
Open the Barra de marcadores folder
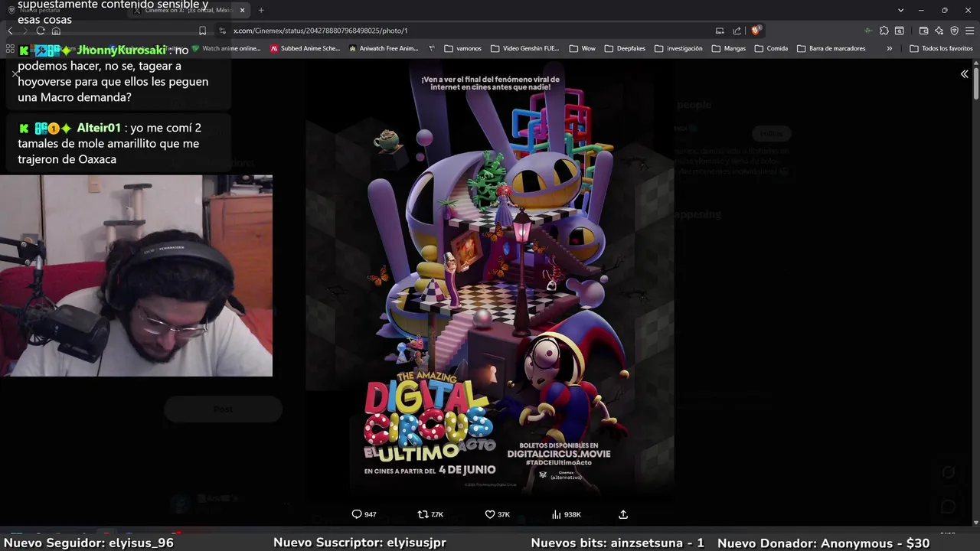point(831,48)
